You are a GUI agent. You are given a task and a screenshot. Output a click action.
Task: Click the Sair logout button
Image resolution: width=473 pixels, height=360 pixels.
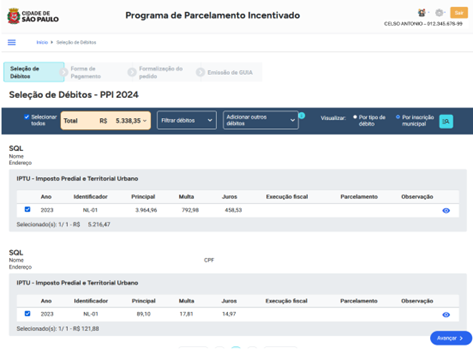(459, 13)
